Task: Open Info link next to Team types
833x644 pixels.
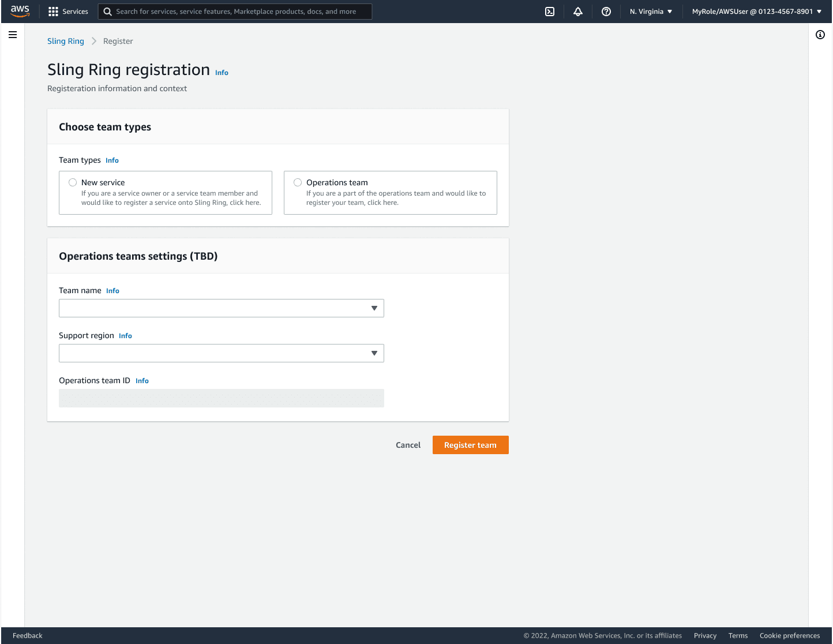Action: [112, 160]
